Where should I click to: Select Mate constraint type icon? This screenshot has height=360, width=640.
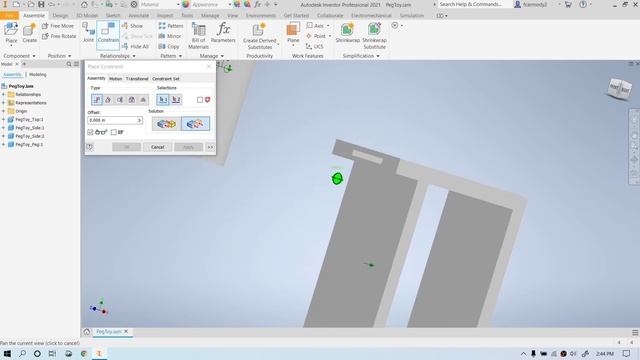(x=97, y=100)
